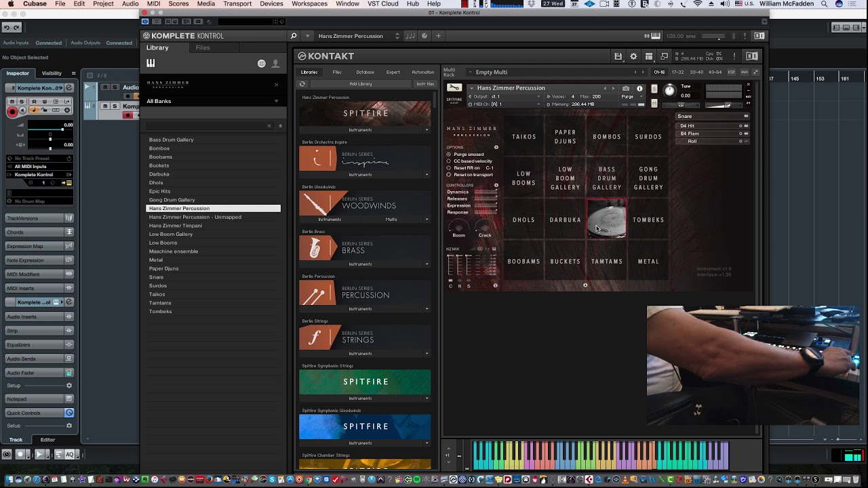Toggle favorites star filter
Screen dimensions: 868x488
tap(280, 125)
